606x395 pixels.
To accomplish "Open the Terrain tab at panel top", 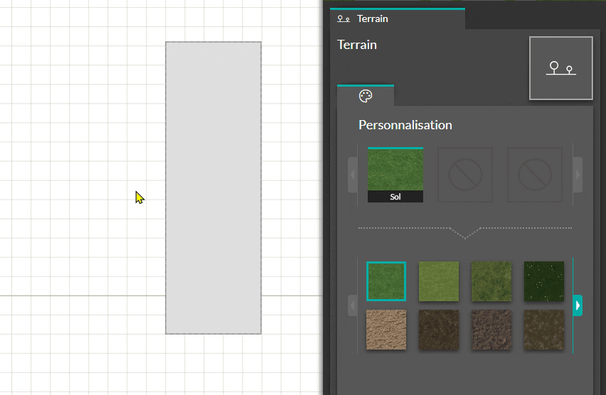I will tap(397, 19).
